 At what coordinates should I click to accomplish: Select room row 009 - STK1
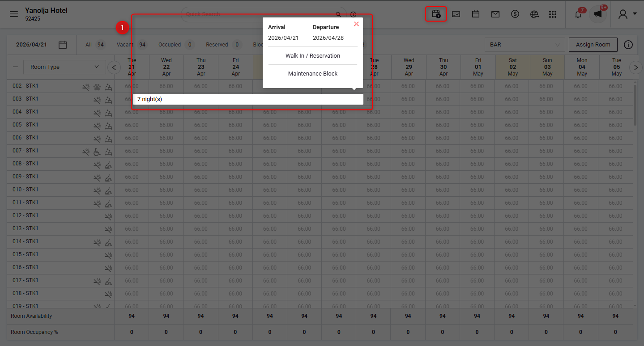(26, 177)
